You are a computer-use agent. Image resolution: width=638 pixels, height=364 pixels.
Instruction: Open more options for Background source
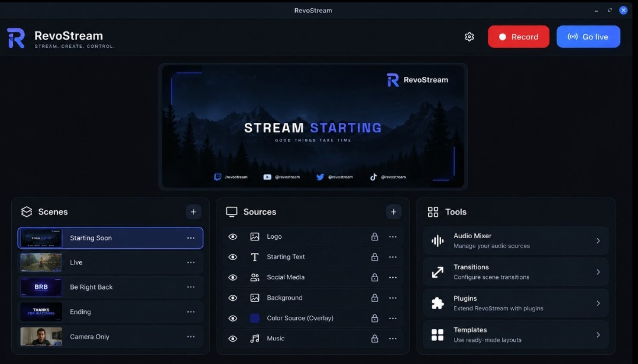point(393,298)
